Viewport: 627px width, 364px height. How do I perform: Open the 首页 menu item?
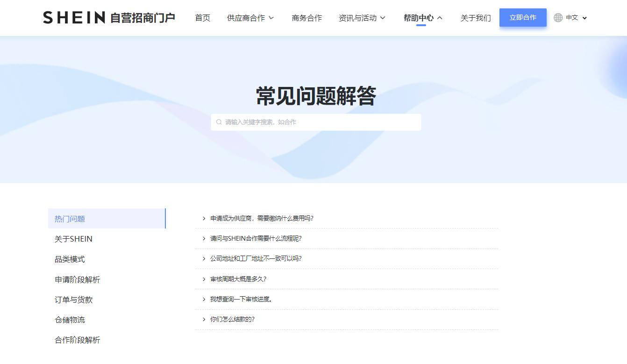[x=203, y=18]
